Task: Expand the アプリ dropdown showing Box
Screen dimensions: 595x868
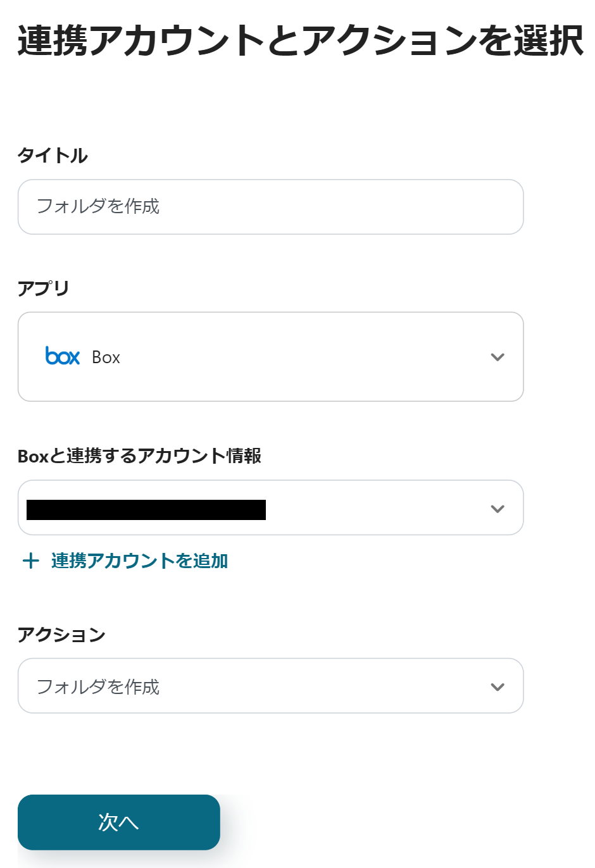Action: tap(270, 357)
